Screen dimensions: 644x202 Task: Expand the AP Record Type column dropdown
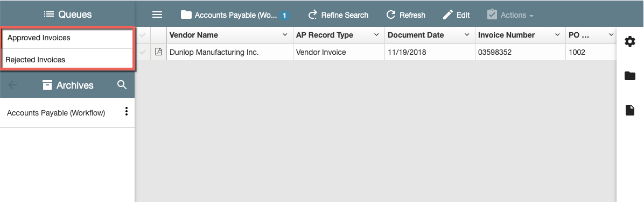click(x=376, y=35)
